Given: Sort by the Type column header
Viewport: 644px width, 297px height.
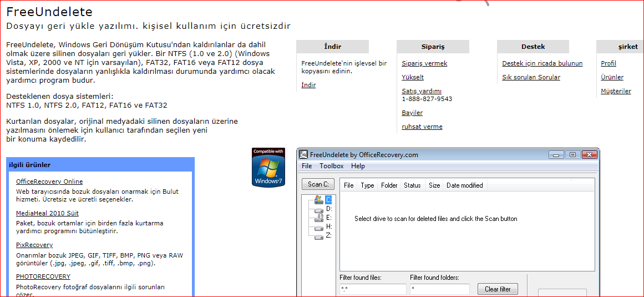Looking at the screenshot, I should point(367,185).
